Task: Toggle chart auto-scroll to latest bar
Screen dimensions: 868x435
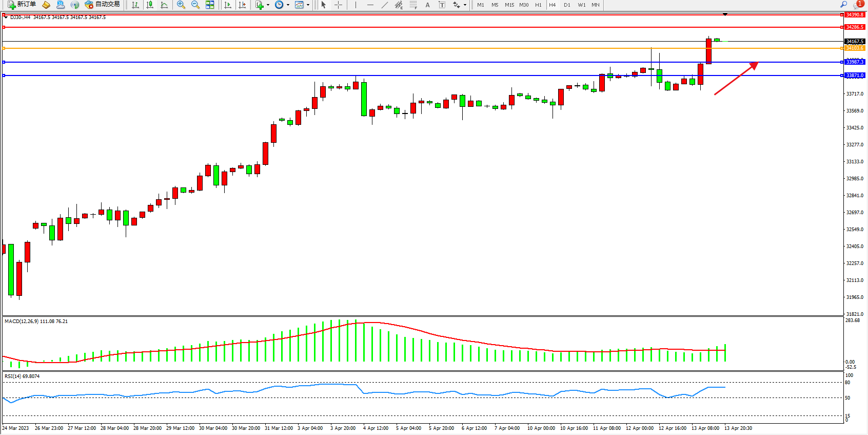Action: tap(228, 5)
